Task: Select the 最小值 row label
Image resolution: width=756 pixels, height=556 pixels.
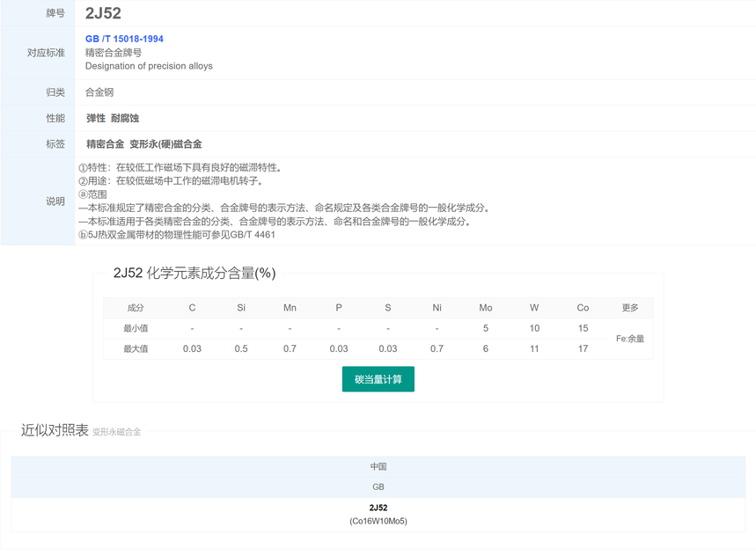Action: tap(136, 328)
